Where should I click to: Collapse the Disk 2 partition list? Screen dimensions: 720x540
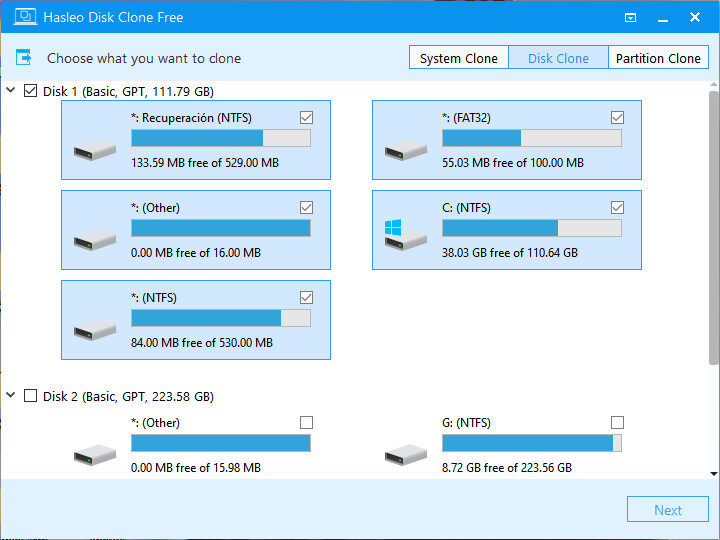[x=11, y=395]
